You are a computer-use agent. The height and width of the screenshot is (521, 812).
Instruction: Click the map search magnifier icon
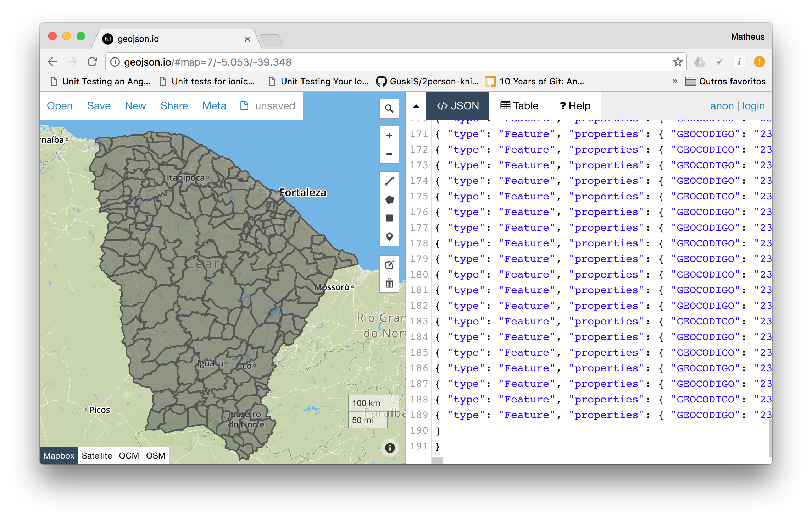click(389, 109)
